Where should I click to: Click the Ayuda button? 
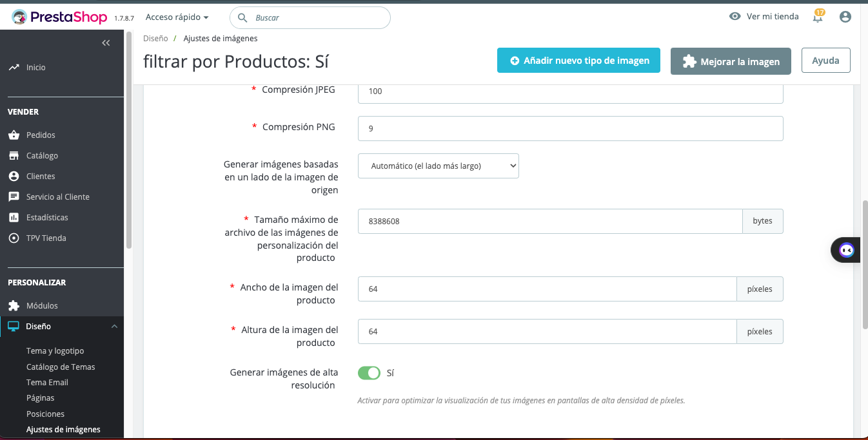[825, 61]
